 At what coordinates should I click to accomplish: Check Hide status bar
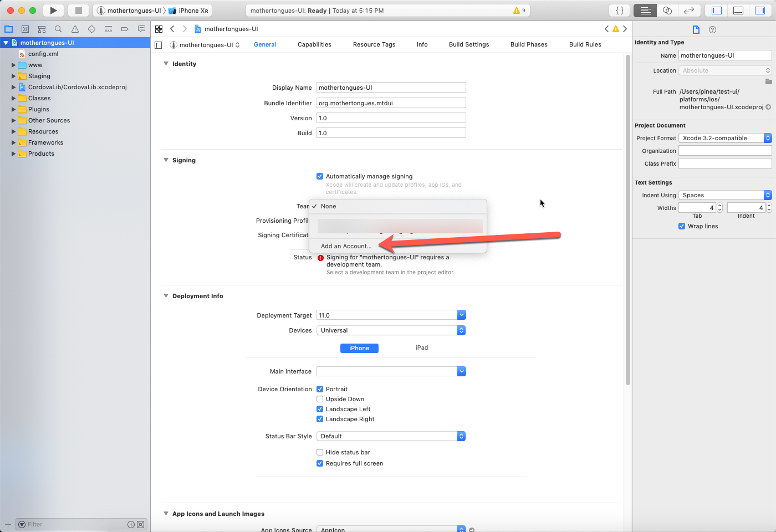click(320, 452)
